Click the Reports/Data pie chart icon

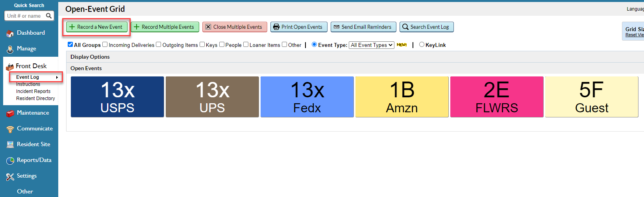(x=10, y=161)
